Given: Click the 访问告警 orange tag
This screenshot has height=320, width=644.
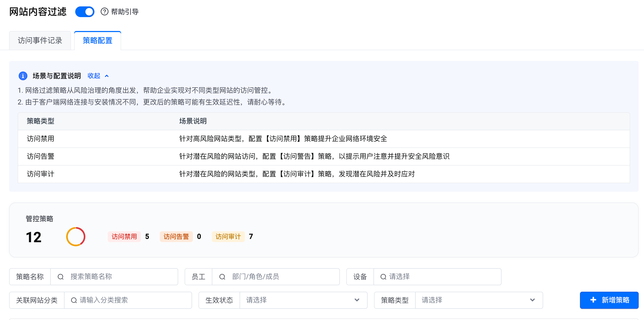Looking at the screenshot, I should click(176, 237).
